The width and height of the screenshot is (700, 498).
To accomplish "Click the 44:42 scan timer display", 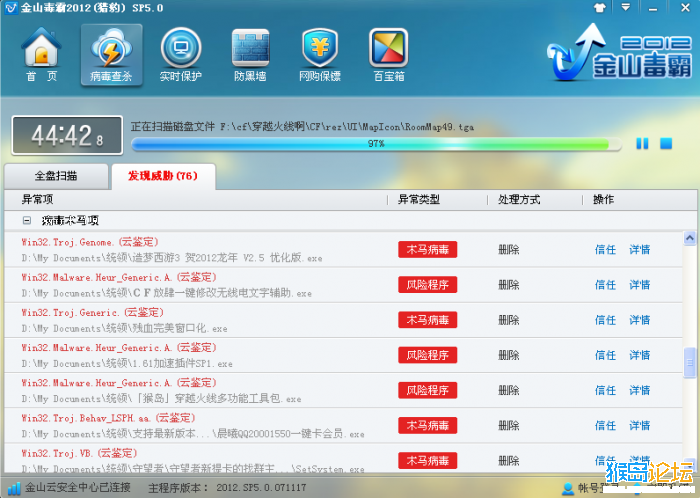I will pos(67,136).
